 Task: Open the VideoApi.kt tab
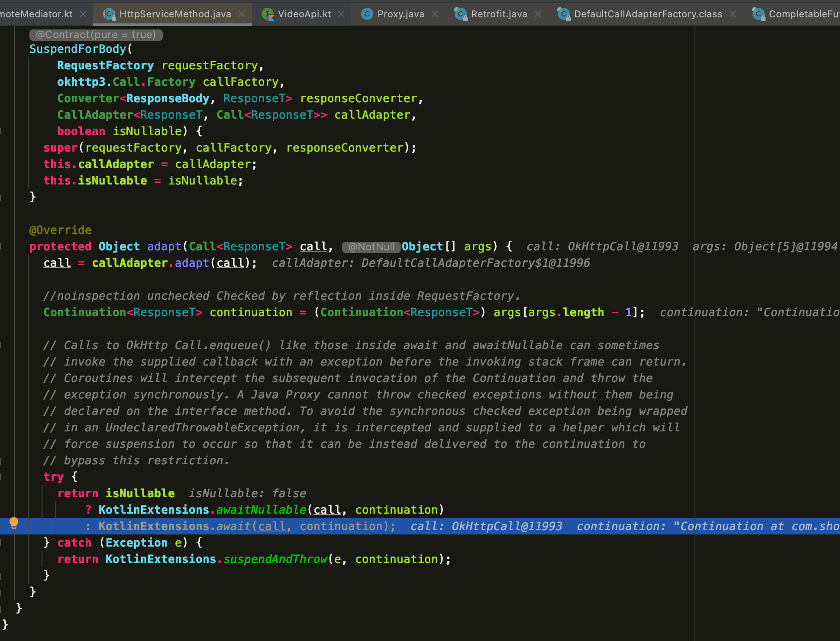click(304, 14)
